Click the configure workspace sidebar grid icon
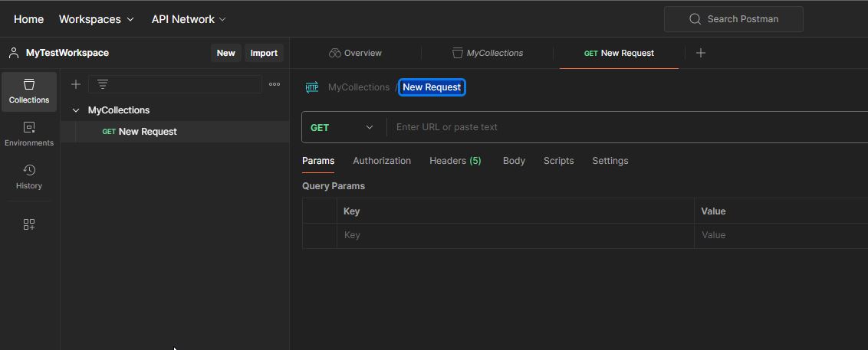868x350 pixels. [29, 224]
